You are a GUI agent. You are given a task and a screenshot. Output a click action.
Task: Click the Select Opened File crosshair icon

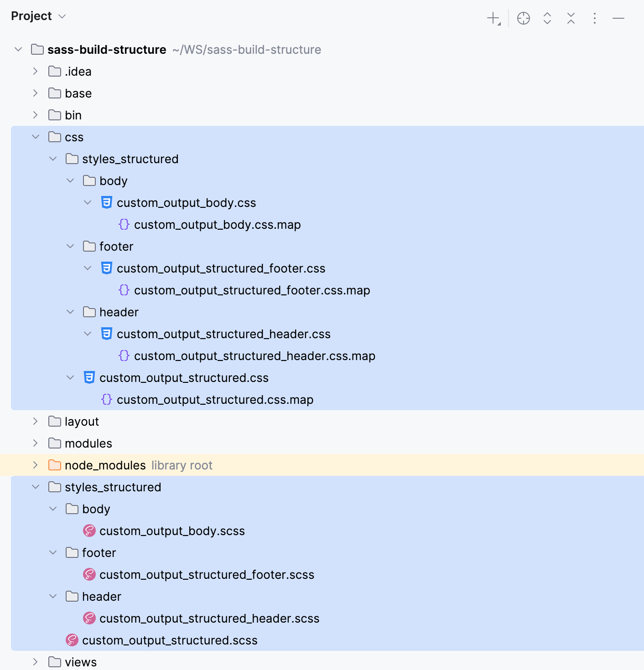[524, 19]
